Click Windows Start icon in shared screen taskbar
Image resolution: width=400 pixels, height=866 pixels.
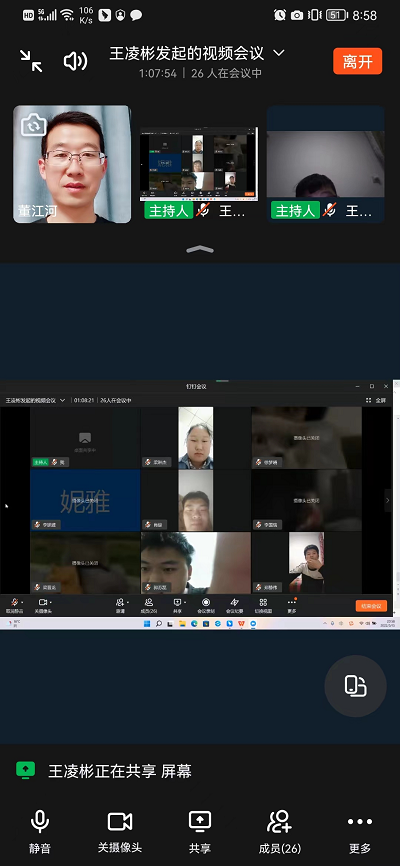[x=146, y=624]
